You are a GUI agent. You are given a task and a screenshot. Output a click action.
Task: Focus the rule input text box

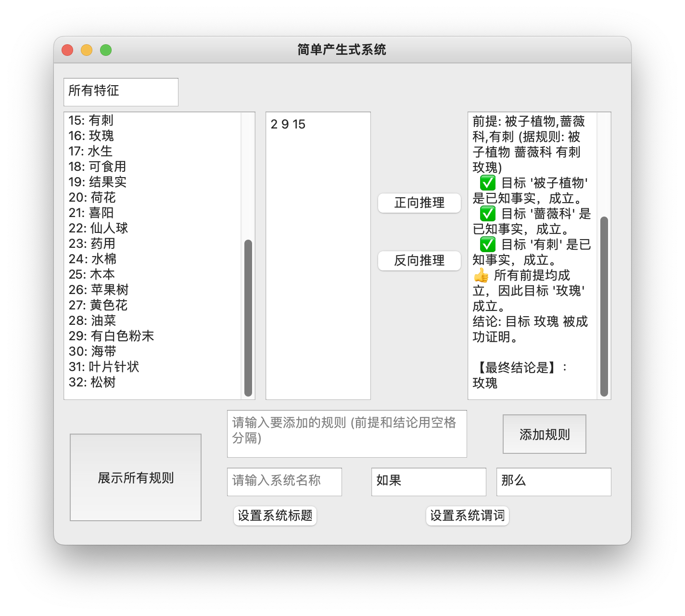[x=347, y=434]
